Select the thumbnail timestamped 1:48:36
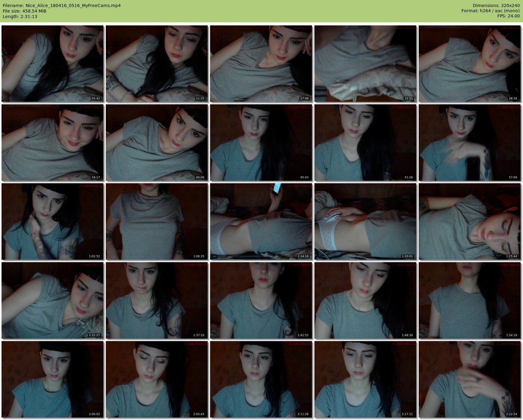This screenshot has width=523, height=420. coord(365,300)
